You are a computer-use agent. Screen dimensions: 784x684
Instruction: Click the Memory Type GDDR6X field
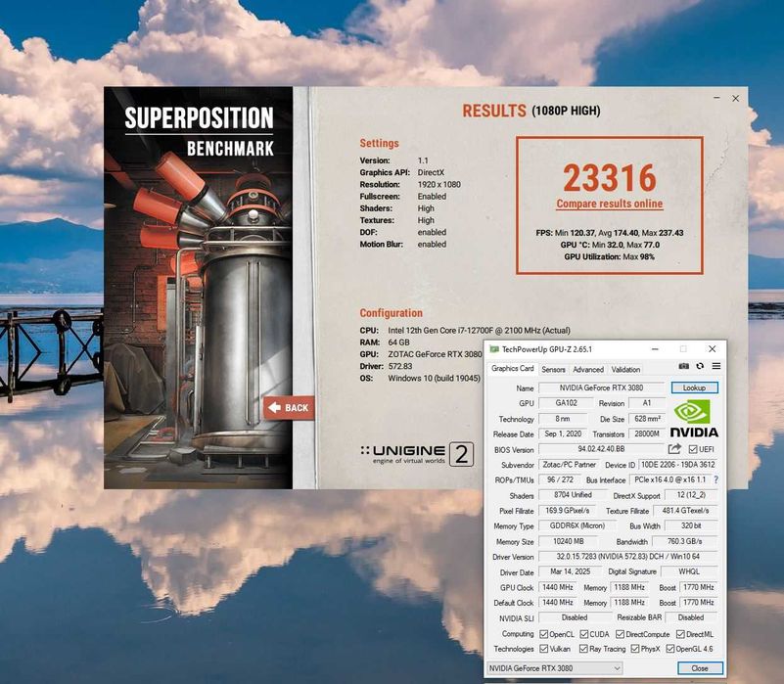click(x=577, y=526)
